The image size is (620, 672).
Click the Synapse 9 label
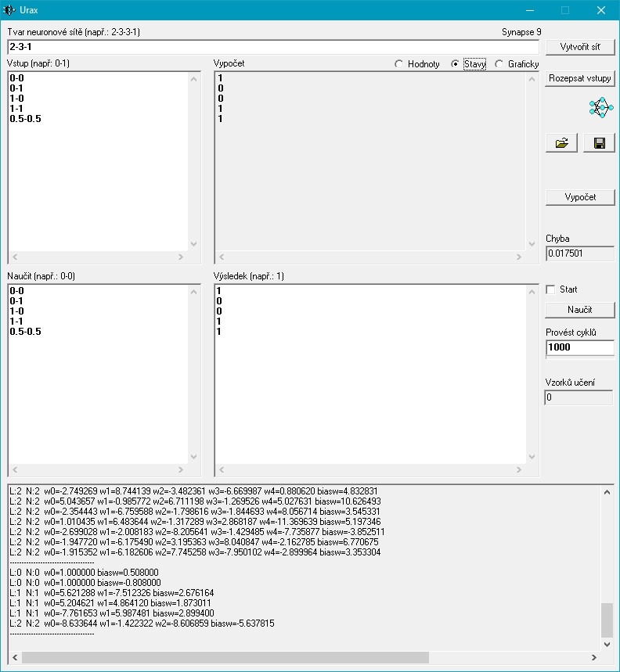coord(521,32)
